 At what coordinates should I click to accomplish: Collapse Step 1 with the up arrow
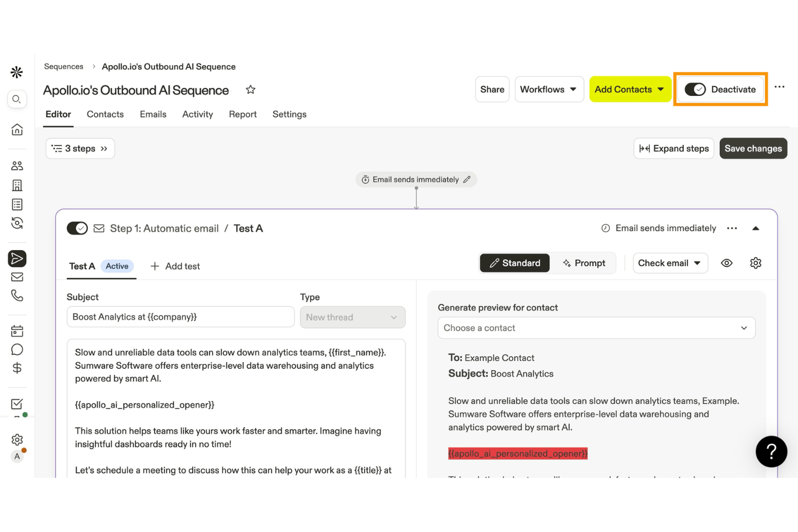pos(756,229)
